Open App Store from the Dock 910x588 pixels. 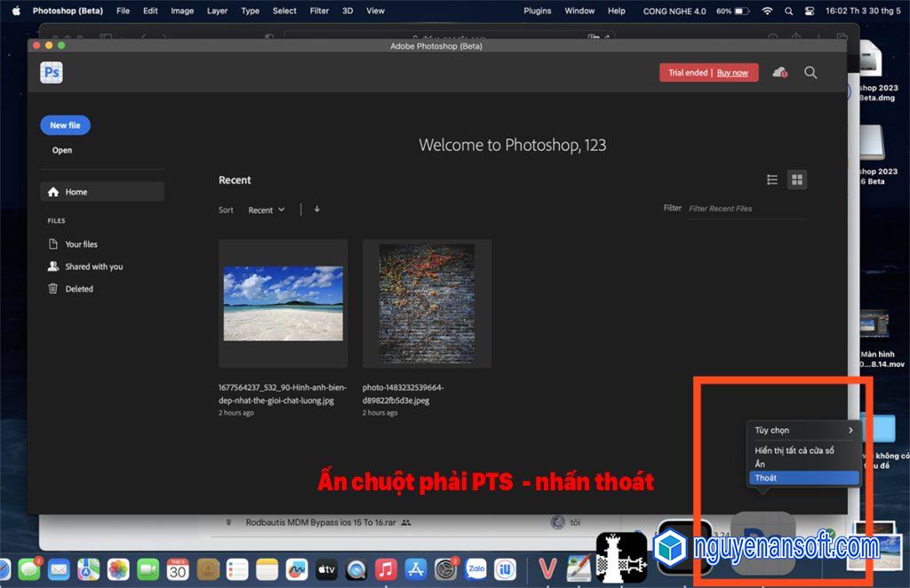[416, 569]
